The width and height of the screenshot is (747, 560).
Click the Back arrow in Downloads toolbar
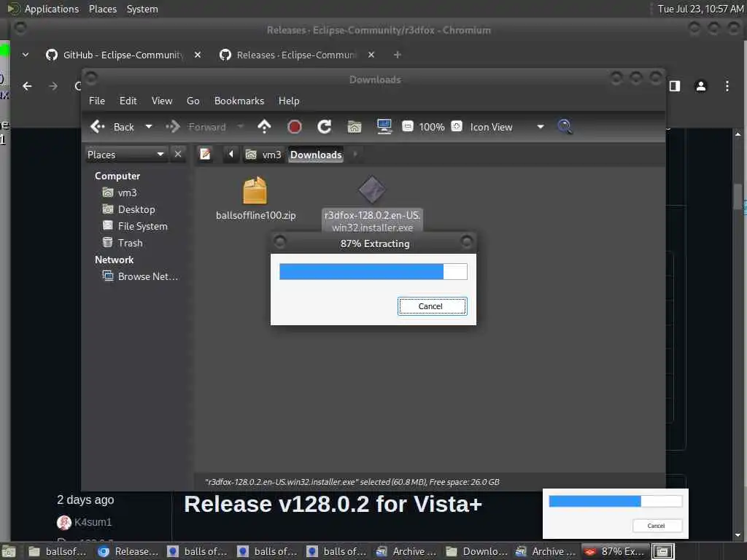[x=98, y=127]
